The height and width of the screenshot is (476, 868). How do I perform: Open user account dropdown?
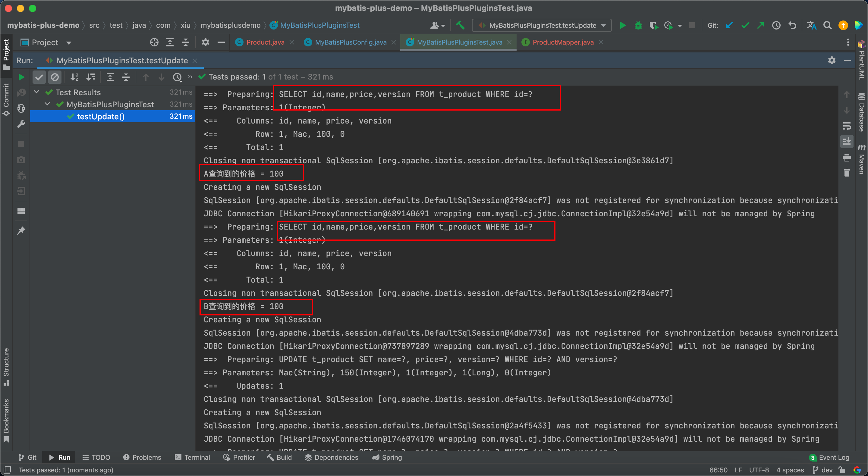[438, 25]
